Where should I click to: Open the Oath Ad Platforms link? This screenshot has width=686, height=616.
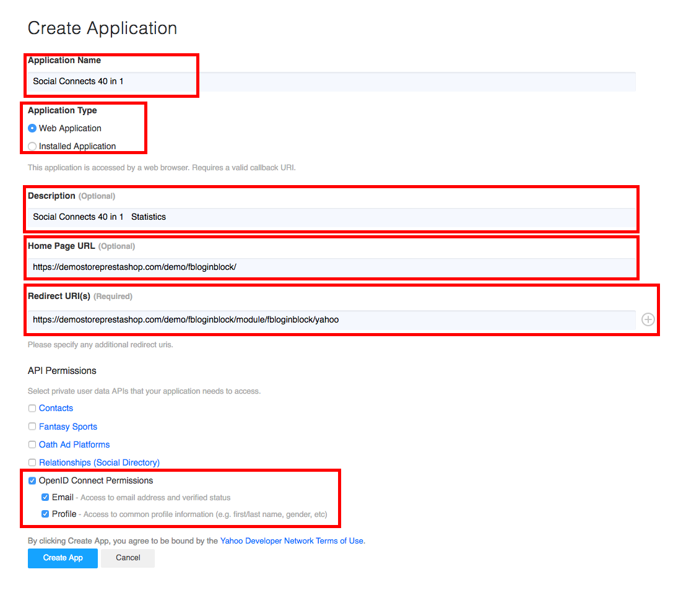[74, 445]
